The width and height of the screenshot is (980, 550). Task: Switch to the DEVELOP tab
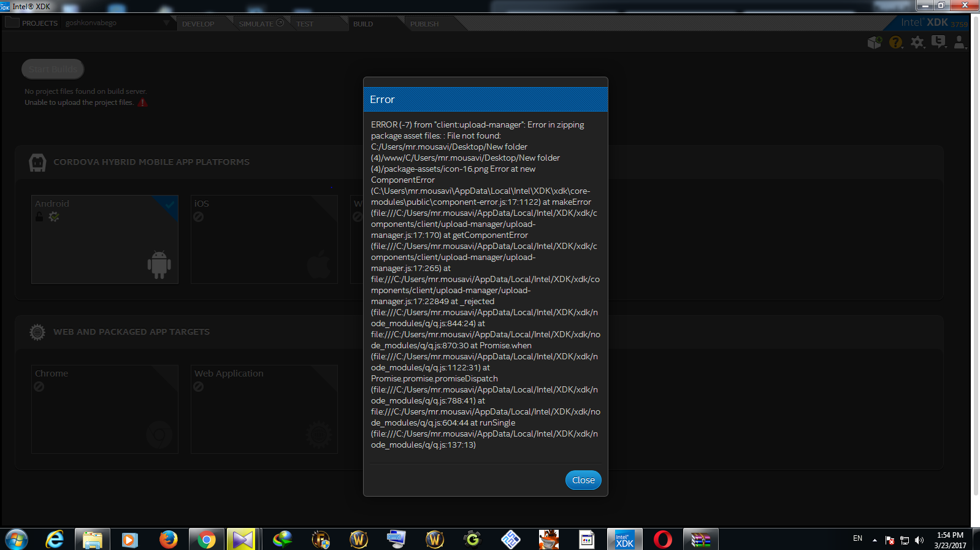tap(198, 24)
